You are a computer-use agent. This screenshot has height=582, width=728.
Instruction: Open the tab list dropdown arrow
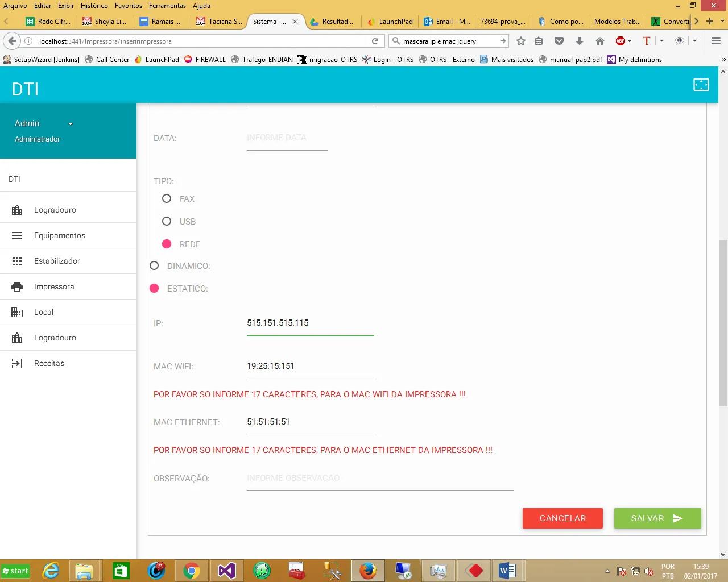[722, 21]
